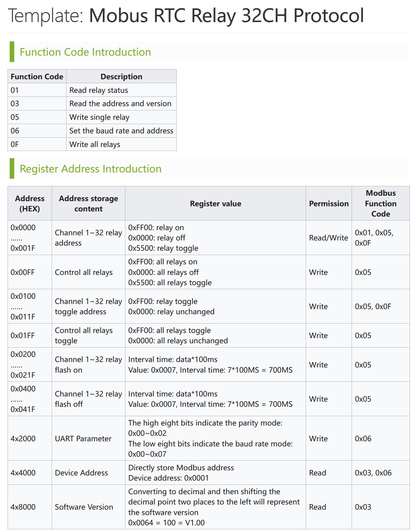Image resolution: width=419 pixels, height=532 pixels.
Task: Click the "0F" function code cell
Action: [x=15, y=144]
